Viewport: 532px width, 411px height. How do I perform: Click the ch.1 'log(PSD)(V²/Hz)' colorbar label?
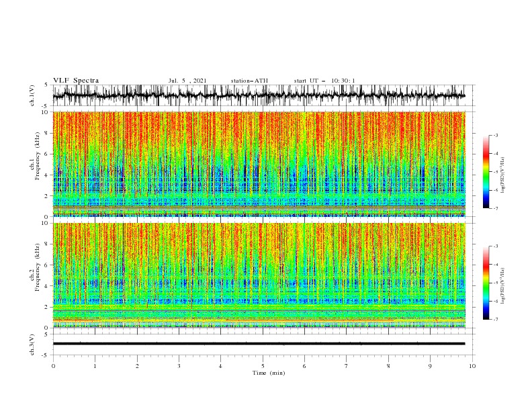502,175
